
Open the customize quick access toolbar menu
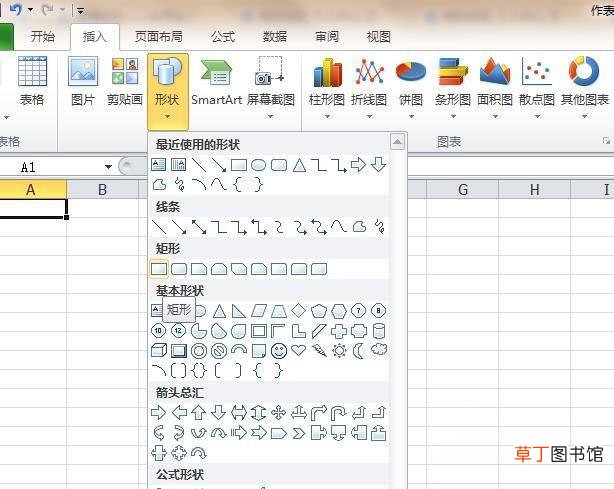[80, 11]
